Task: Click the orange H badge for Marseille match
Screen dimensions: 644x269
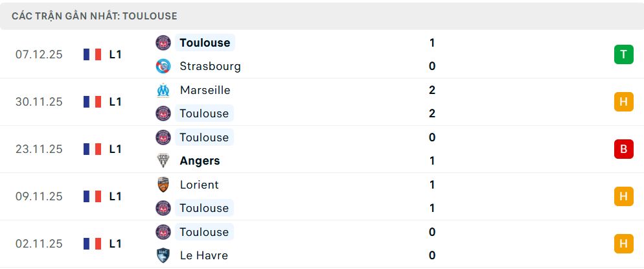Action: pos(623,102)
